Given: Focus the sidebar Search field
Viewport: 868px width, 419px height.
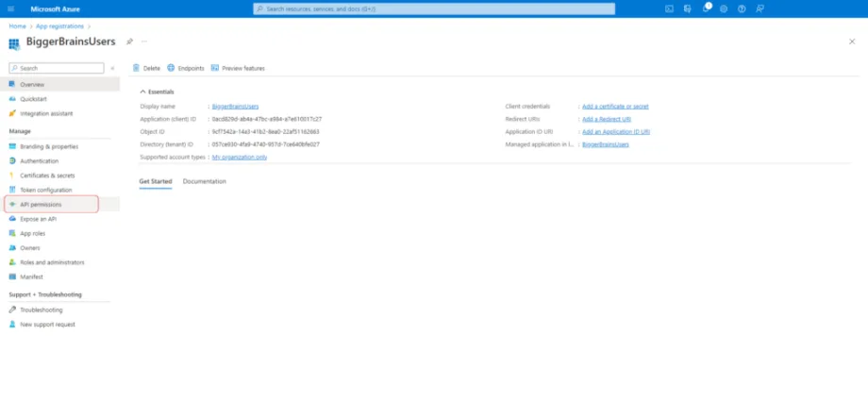Looking at the screenshot, I should coord(57,68).
